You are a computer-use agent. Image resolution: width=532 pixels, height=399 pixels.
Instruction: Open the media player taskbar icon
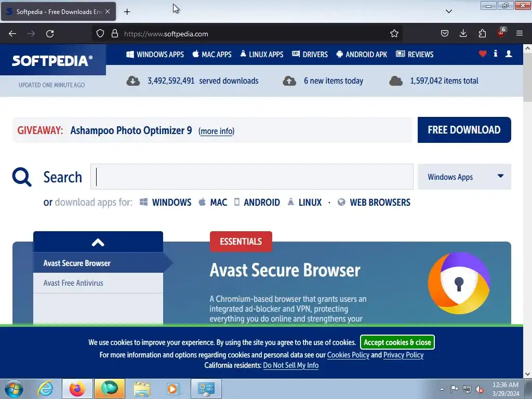(173, 389)
